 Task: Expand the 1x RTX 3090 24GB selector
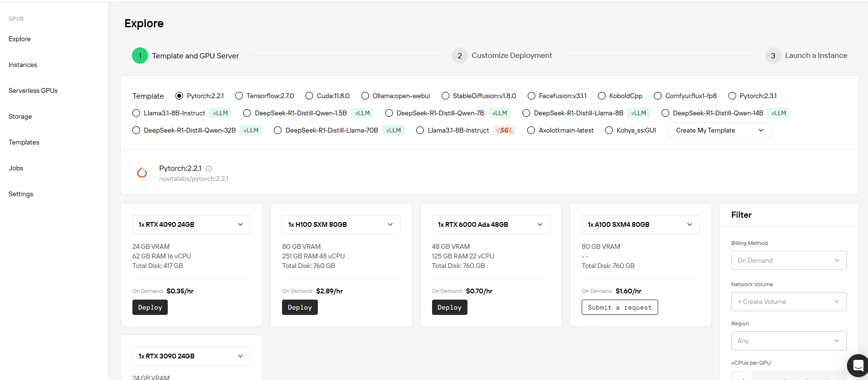coord(191,356)
